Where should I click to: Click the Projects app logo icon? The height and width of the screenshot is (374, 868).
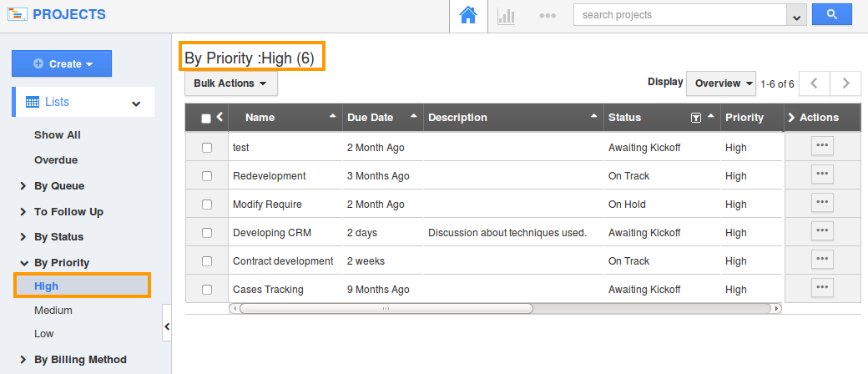(18, 14)
